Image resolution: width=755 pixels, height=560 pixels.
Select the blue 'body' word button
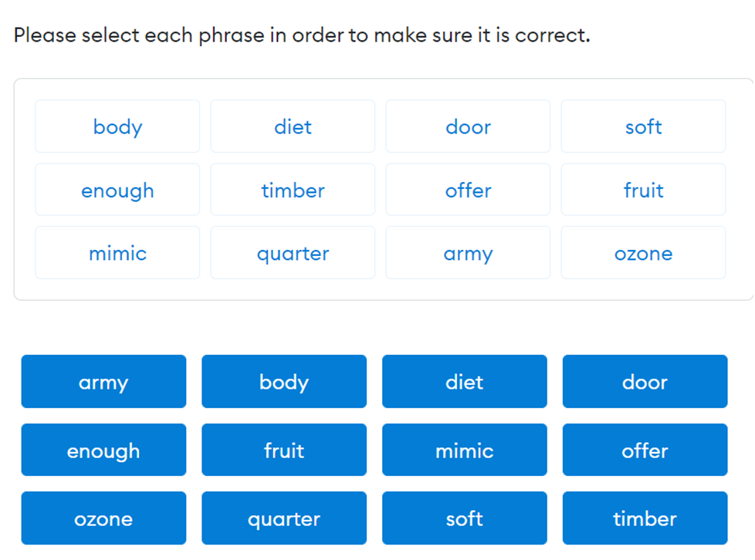click(284, 382)
